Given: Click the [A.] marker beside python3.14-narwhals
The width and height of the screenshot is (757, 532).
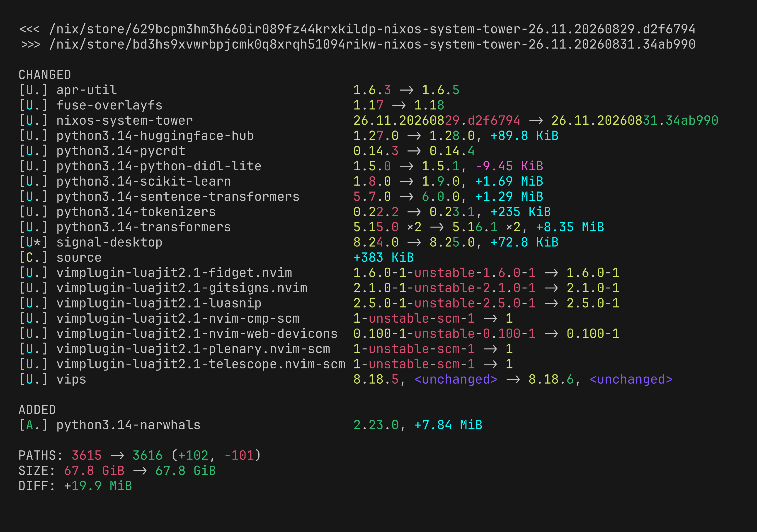Looking at the screenshot, I should (x=33, y=425).
